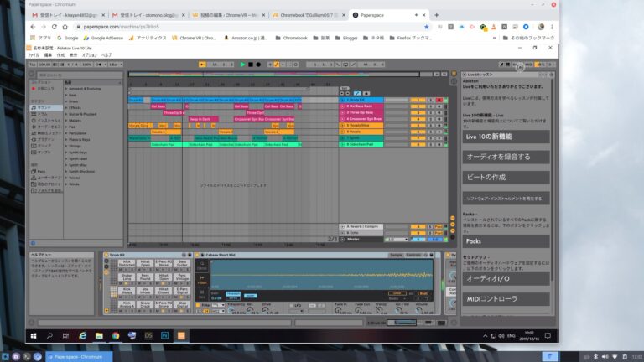Click the Stop button in the transport
This screenshot has height=362, width=644.
(251, 65)
